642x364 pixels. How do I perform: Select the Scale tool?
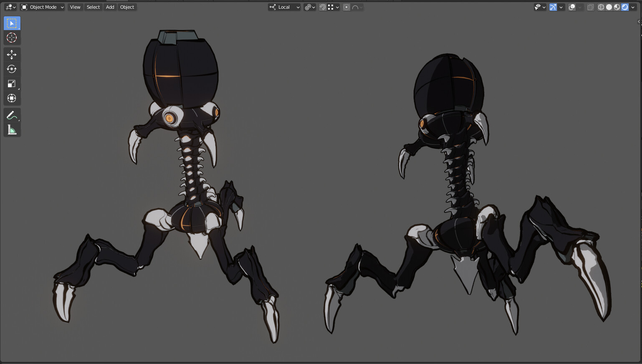tap(12, 83)
